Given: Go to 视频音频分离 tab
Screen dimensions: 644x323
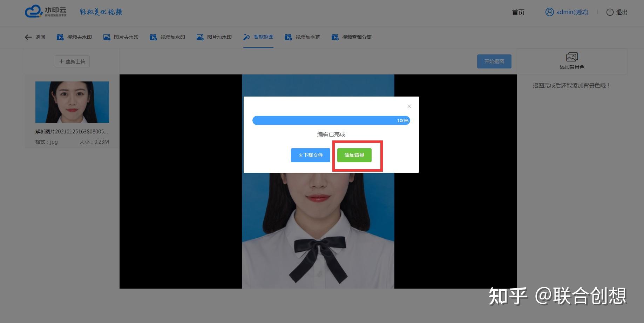Looking at the screenshot, I should coord(352,37).
